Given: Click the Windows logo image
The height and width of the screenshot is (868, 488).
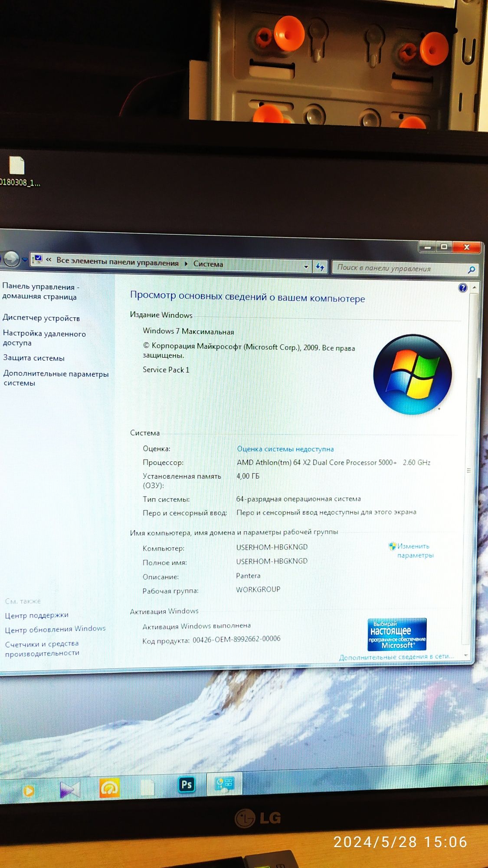Looking at the screenshot, I should [x=413, y=374].
